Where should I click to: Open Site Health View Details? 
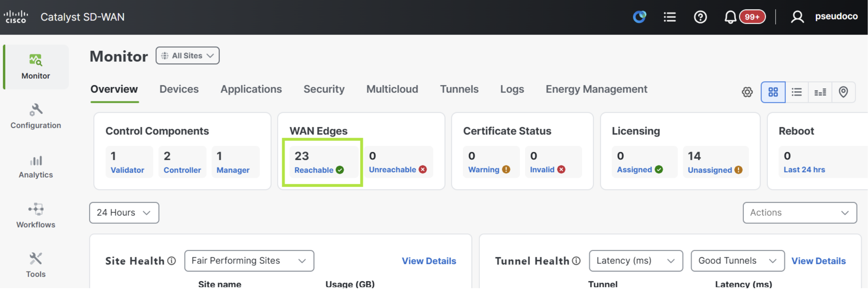tap(429, 261)
